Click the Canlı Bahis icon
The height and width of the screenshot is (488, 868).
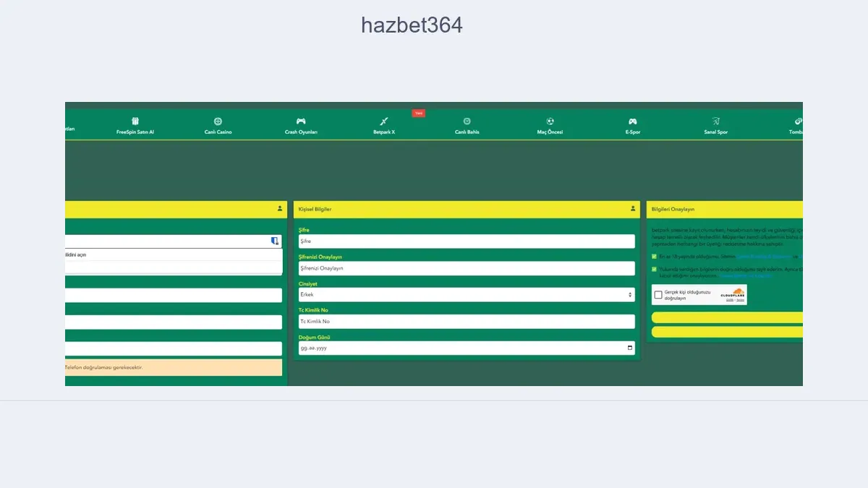(x=467, y=121)
